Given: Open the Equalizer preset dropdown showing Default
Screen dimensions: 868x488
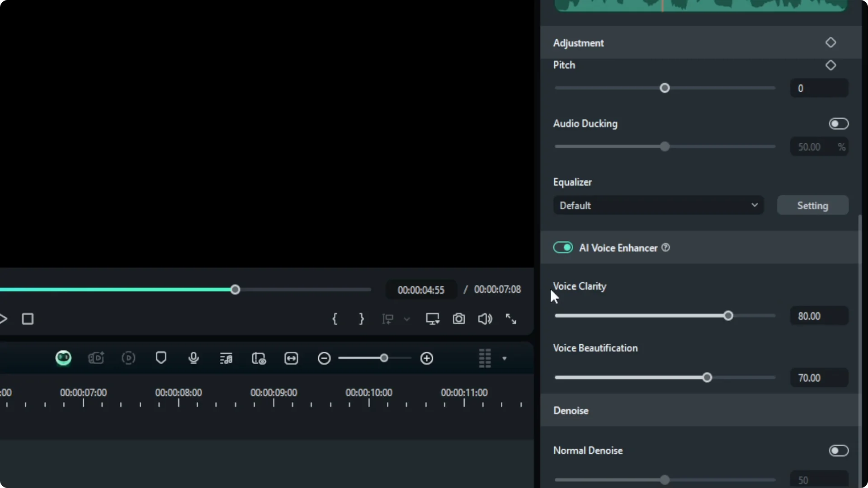Looking at the screenshot, I should pyautogui.click(x=658, y=205).
